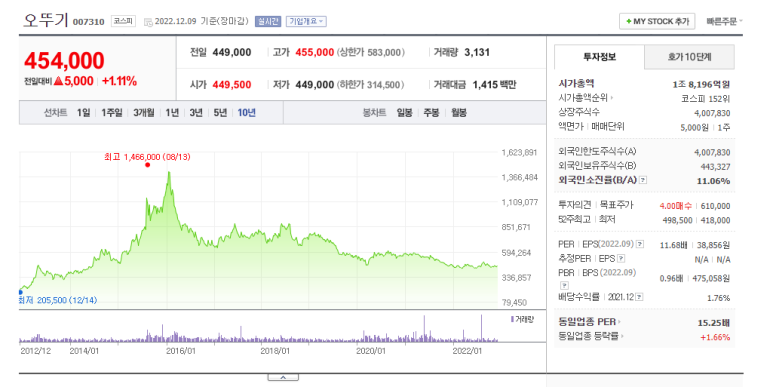The height and width of the screenshot is (387, 773).
Task: Click the calendar icon beside 2022.12.09
Action: click(x=148, y=22)
